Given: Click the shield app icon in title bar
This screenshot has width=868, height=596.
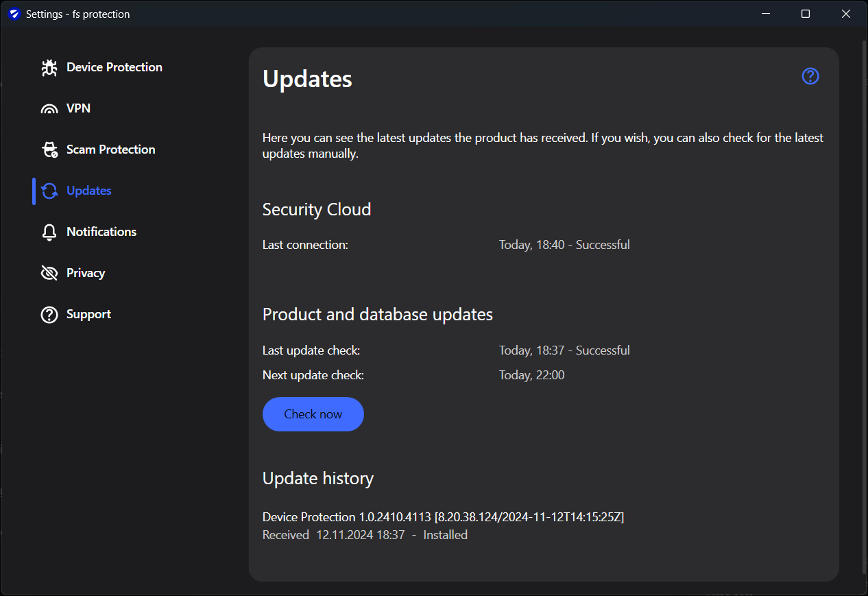Looking at the screenshot, I should pos(14,14).
